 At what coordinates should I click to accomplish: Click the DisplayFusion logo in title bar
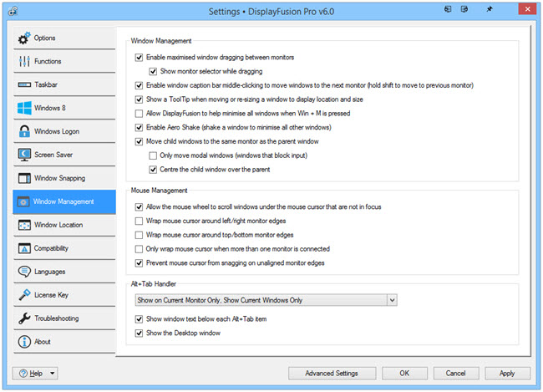coord(13,11)
